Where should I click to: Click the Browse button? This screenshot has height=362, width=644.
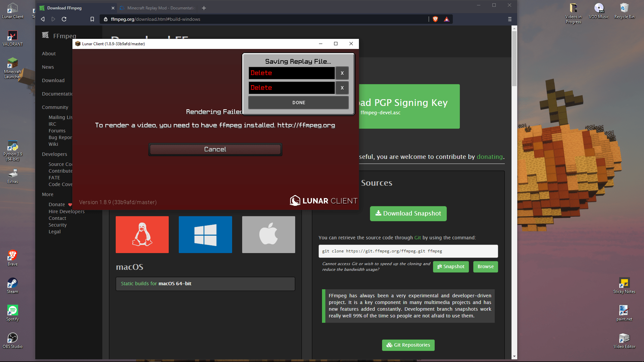click(x=486, y=267)
